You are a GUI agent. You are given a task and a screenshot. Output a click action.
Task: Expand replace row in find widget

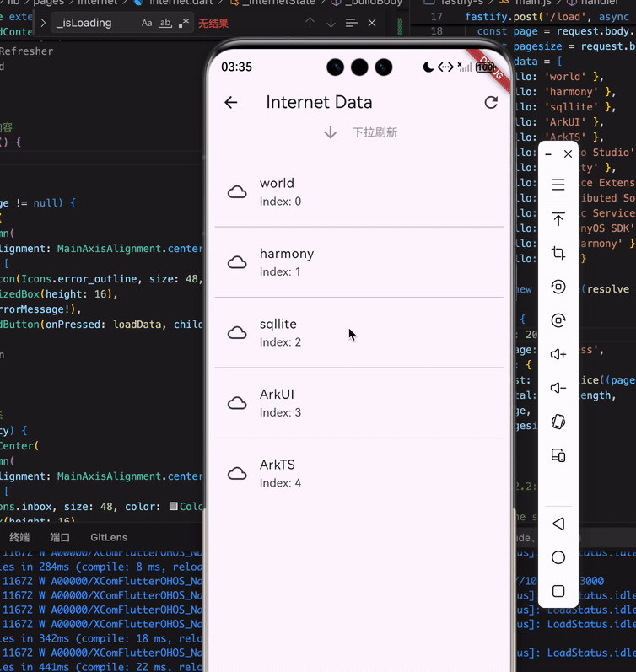[x=43, y=23]
